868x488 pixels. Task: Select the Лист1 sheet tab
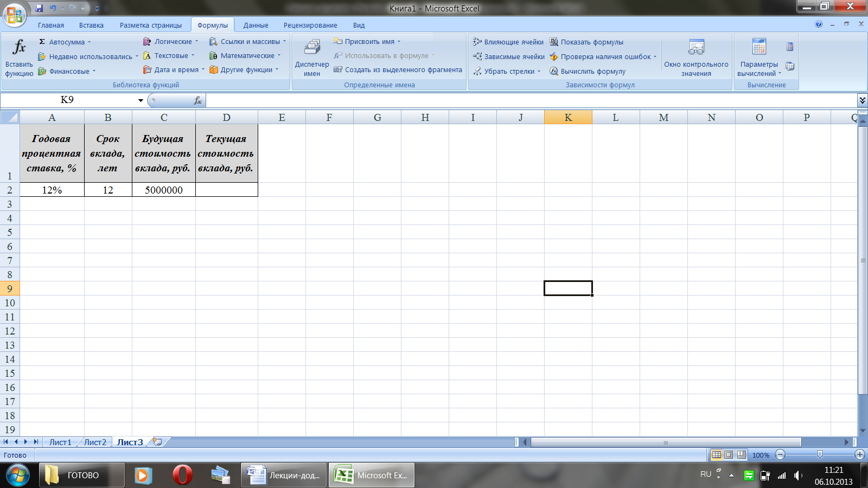[x=60, y=442]
